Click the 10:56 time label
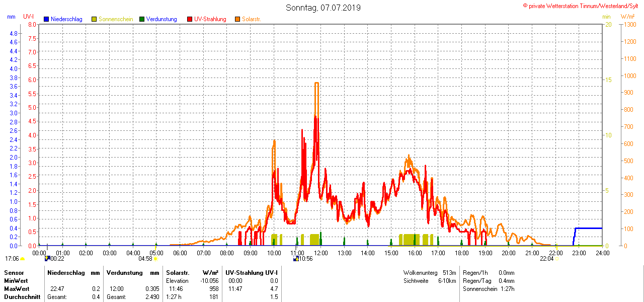The height and width of the screenshot is (302, 644). click(306, 259)
